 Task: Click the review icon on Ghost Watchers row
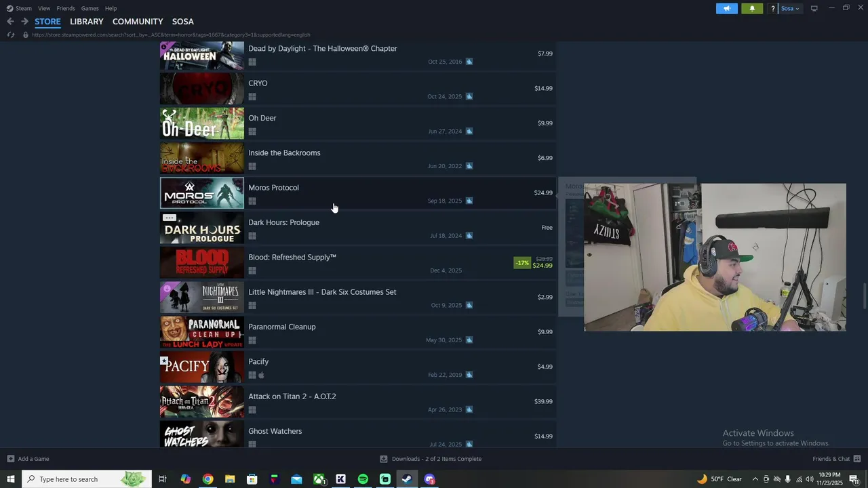click(469, 444)
